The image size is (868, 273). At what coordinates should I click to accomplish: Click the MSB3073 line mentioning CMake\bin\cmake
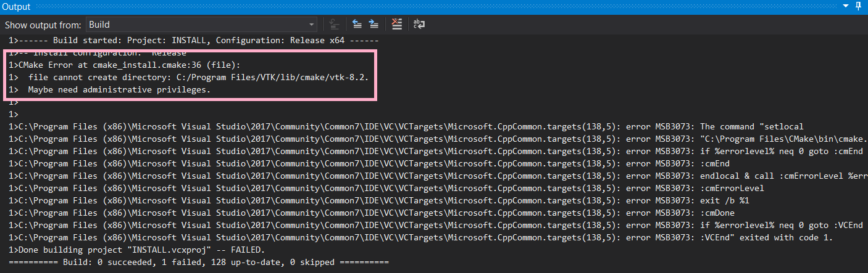pyautogui.click(x=438, y=139)
